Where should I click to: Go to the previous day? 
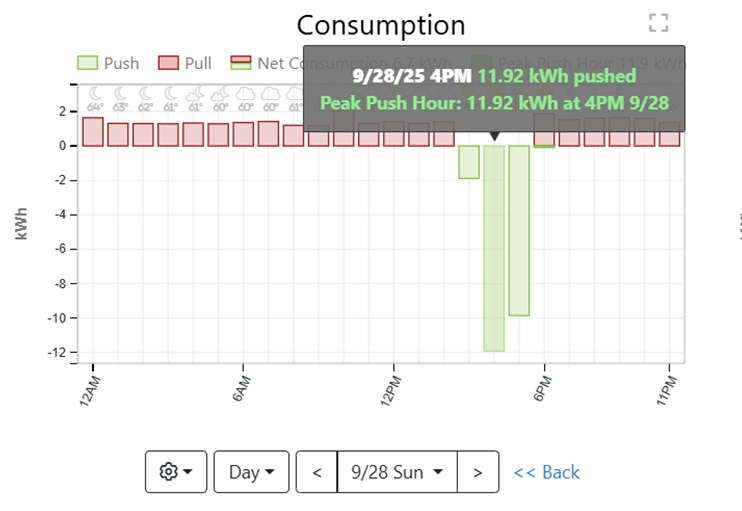coord(317,472)
